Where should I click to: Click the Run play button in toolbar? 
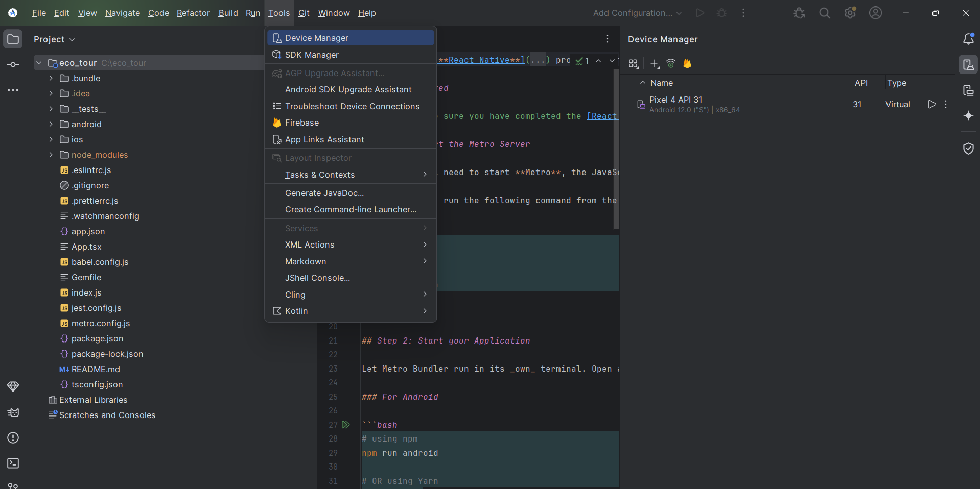[700, 13]
